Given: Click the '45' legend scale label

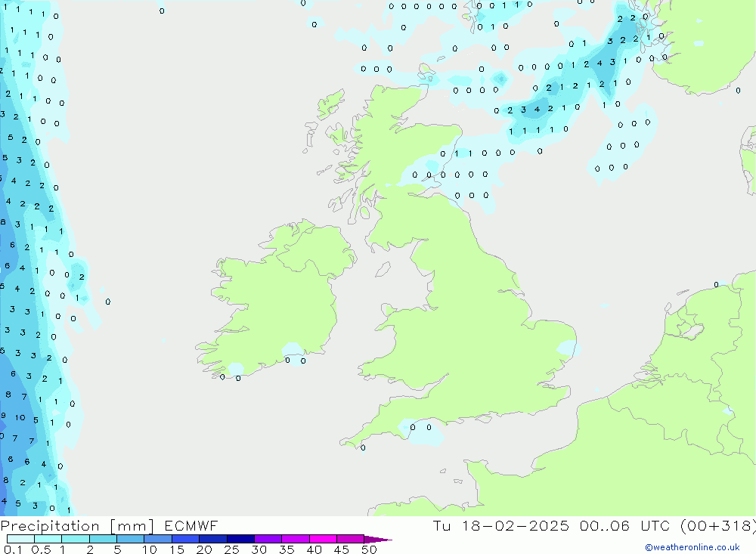Looking at the screenshot, I should tap(342, 549).
